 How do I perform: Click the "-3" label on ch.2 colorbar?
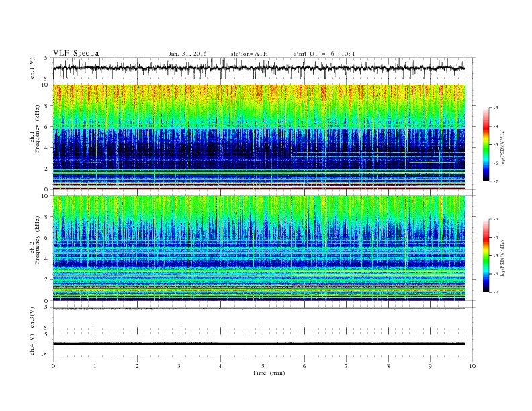click(x=496, y=219)
